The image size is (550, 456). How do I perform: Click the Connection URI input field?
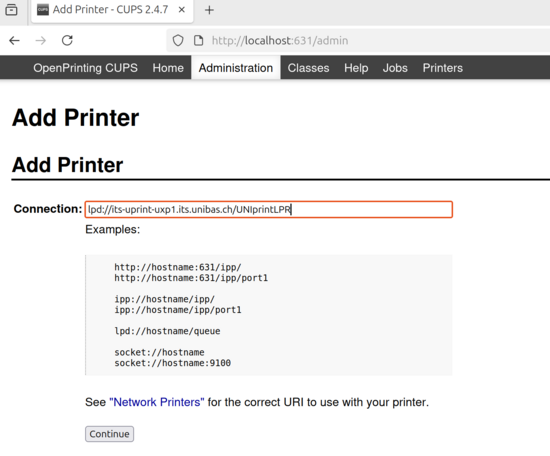coord(269,209)
